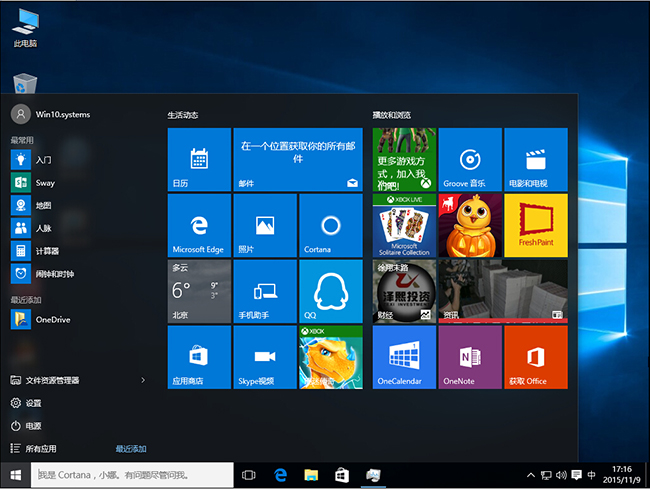Open the OneNote tile
The height and width of the screenshot is (489, 650).
coord(470,357)
